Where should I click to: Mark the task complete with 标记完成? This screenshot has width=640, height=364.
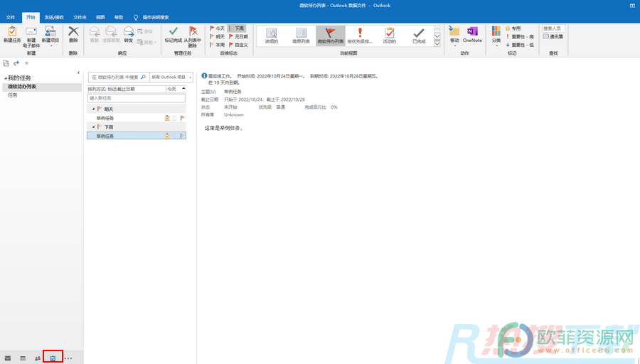[x=173, y=35]
